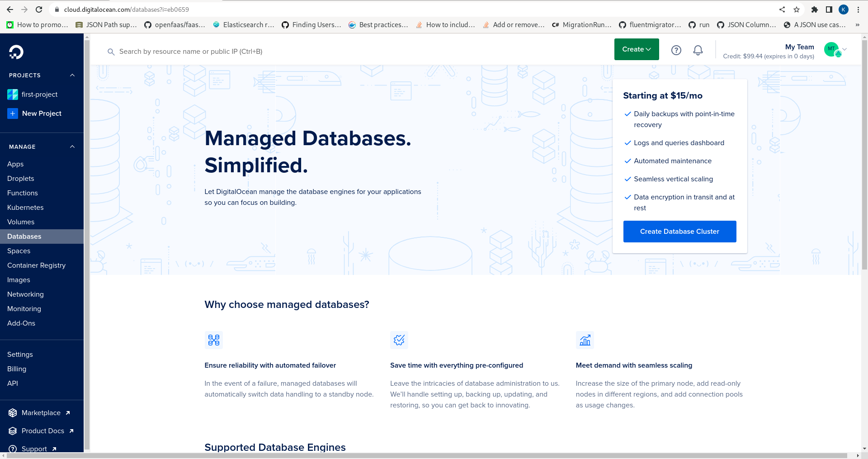Open the Create dropdown
This screenshot has width=868, height=459.
[x=637, y=49]
